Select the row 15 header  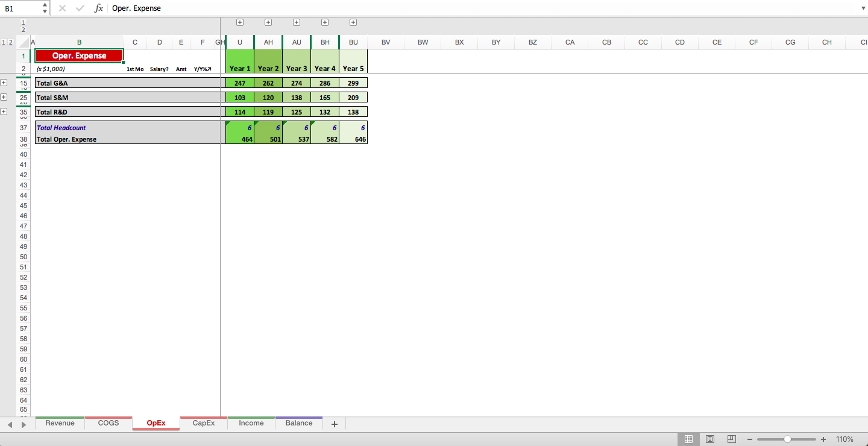[x=24, y=83]
